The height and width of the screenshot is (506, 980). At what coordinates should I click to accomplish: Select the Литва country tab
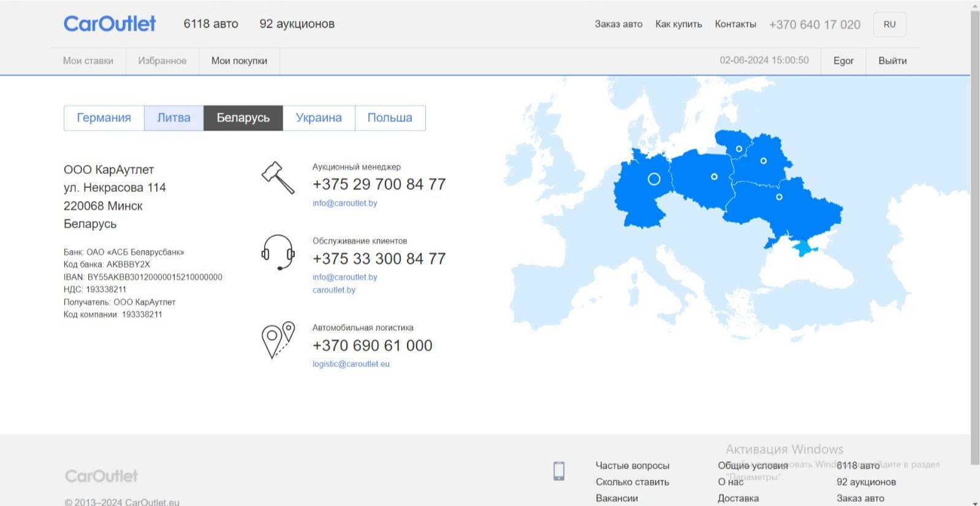174,118
